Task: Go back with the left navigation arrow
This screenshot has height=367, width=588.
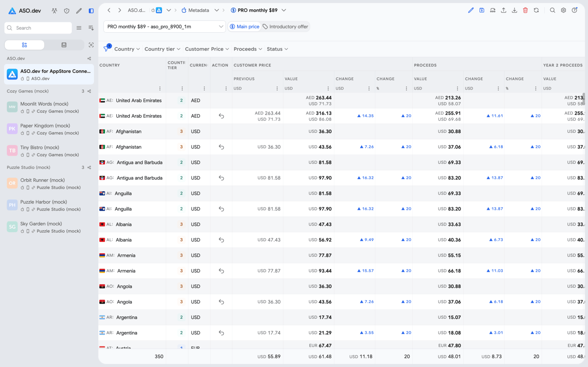Action: point(109,10)
